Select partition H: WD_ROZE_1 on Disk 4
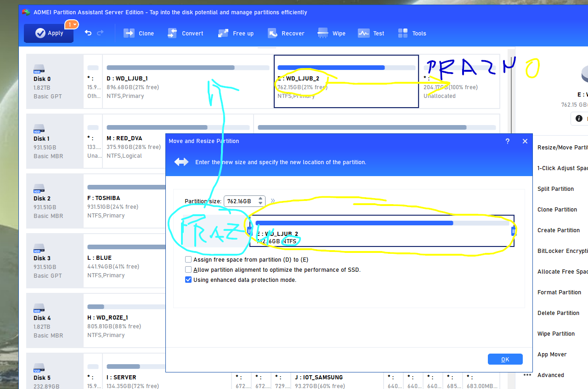Screen dimensions: 588x389 (124, 320)
